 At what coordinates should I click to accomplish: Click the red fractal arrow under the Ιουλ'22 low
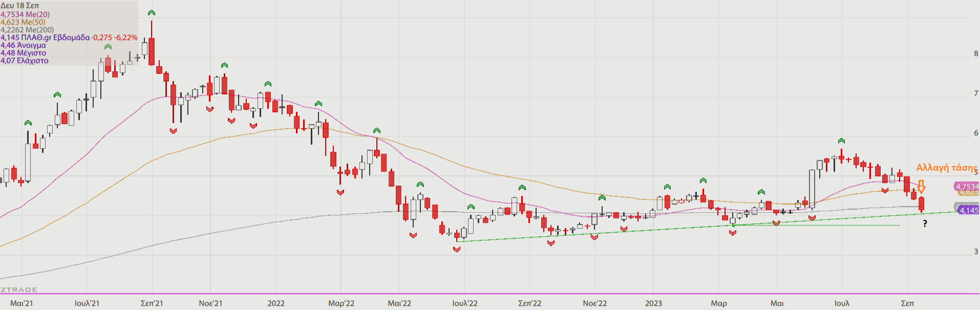pyautogui.click(x=457, y=250)
